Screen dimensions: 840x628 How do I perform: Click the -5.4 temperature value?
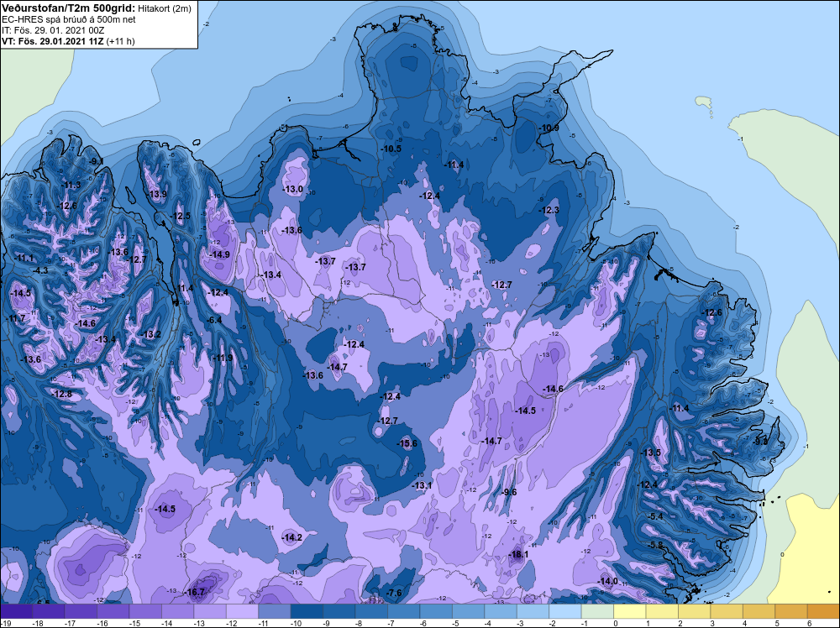coord(654,516)
